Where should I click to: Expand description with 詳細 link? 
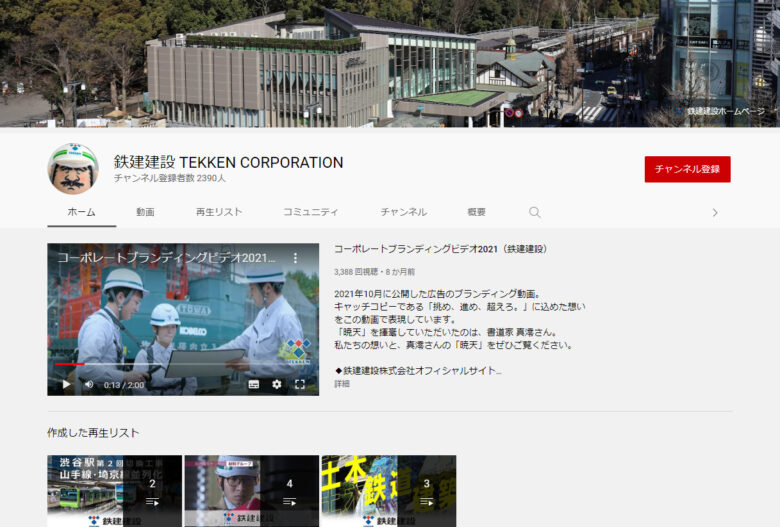coord(342,384)
